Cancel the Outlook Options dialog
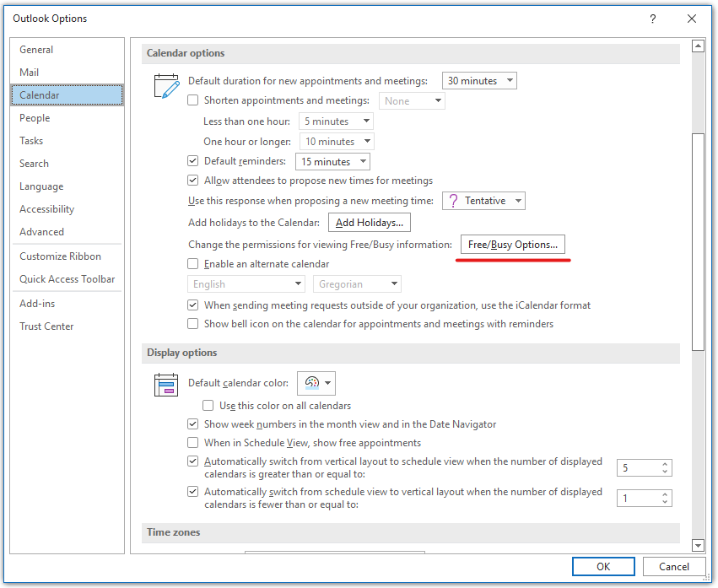 (673, 567)
